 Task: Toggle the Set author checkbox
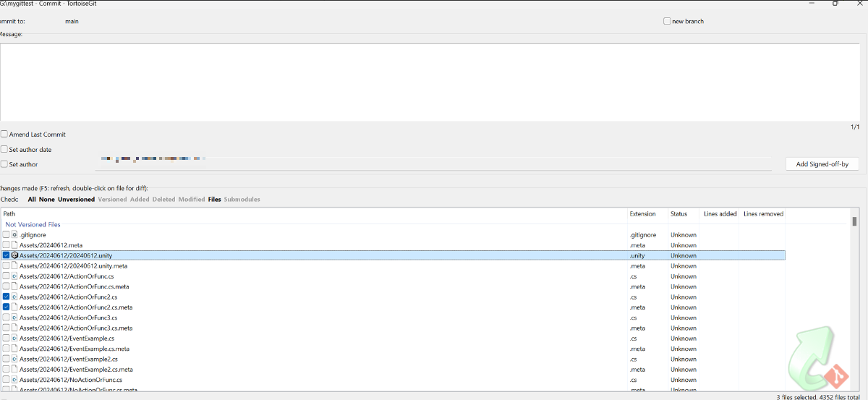[x=4, y=164]
